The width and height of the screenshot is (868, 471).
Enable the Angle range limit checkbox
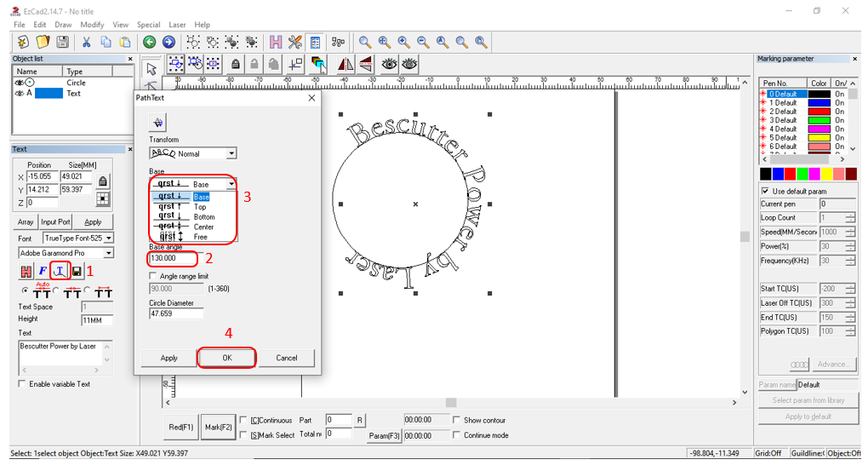pyautogui.click(x=153, y=276)
